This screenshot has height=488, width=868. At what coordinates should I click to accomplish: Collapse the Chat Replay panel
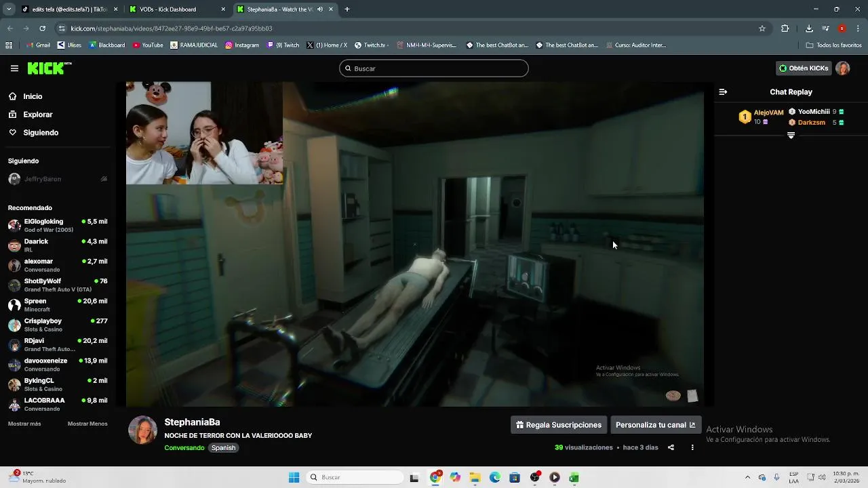point(723,92)
